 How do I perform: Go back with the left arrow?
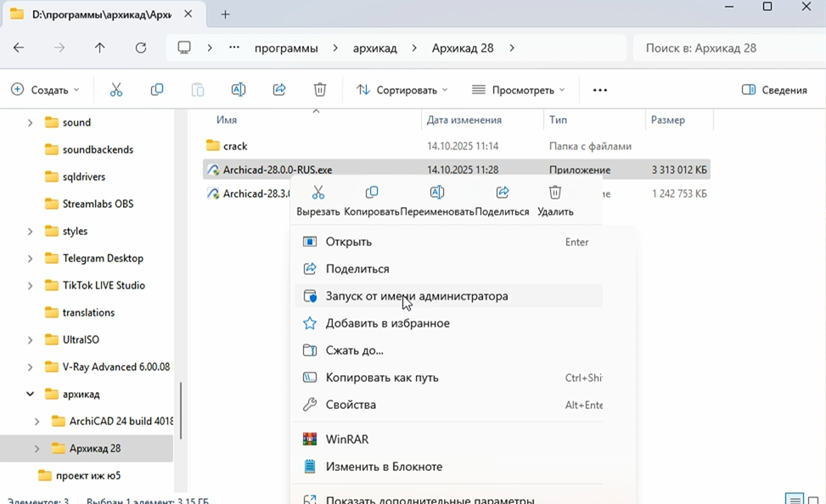(19, 48)
